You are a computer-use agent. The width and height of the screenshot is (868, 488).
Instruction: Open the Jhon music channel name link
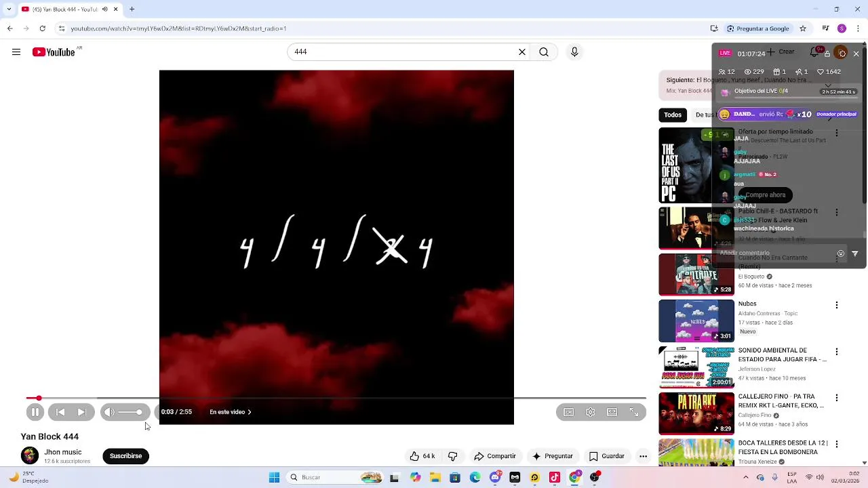[63, 452]
